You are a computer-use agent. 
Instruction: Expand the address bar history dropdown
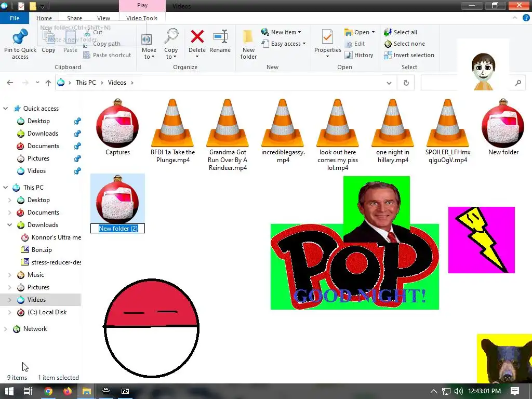click(x=389, y=83)
